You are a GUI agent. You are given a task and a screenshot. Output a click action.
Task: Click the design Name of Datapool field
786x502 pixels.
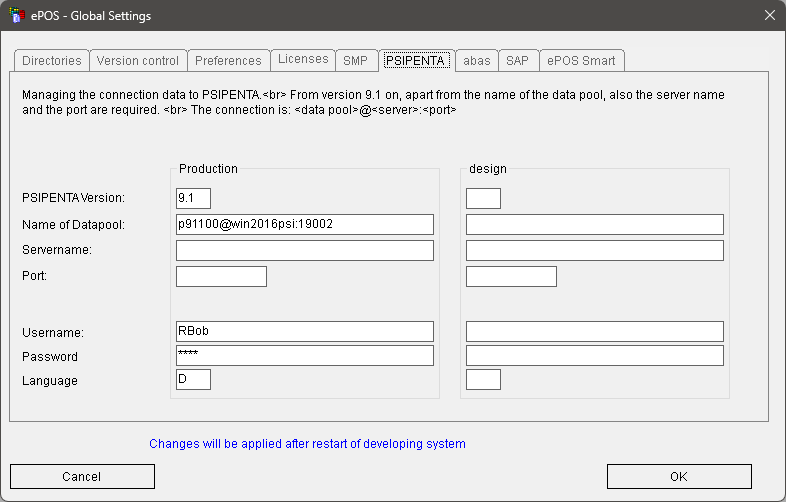(x=594, y=224)
